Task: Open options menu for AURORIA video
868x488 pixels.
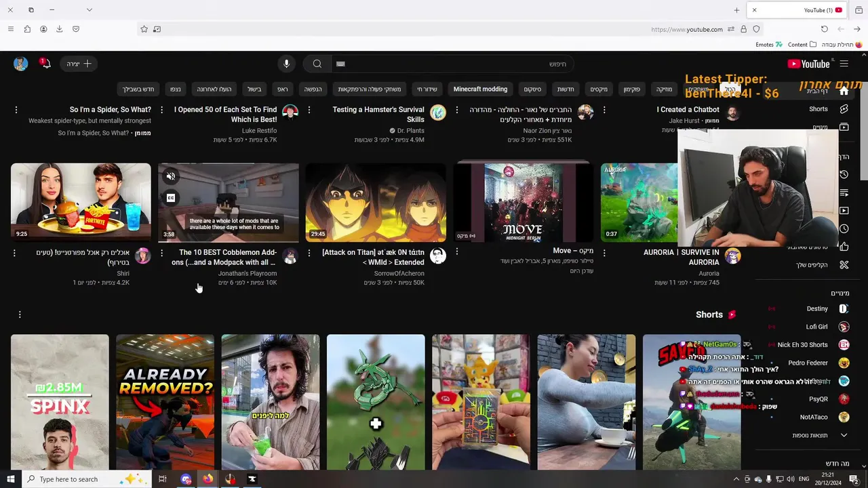Action: point(604,253)
